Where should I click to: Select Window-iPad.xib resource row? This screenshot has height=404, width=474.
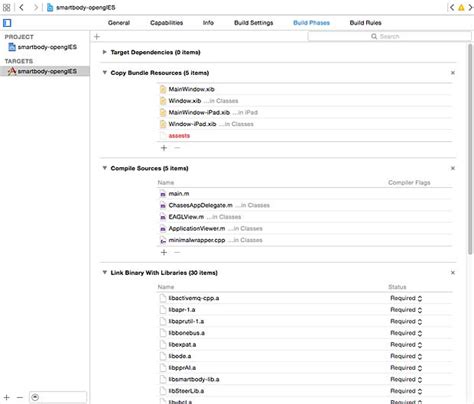pyautogui.click(x=304, y=124)
